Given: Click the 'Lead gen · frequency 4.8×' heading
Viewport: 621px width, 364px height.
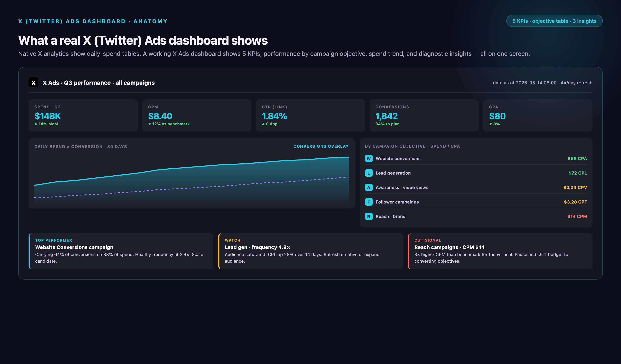Looking at the screenshot, I should click(x=257, y=247).
